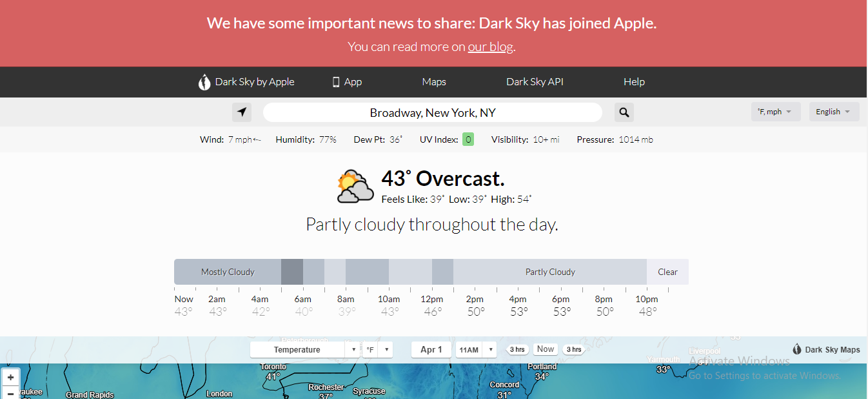Use current location arrow button
Viewport: 868px width, 399px height.
pyautogui.click(x=242, y=112)
